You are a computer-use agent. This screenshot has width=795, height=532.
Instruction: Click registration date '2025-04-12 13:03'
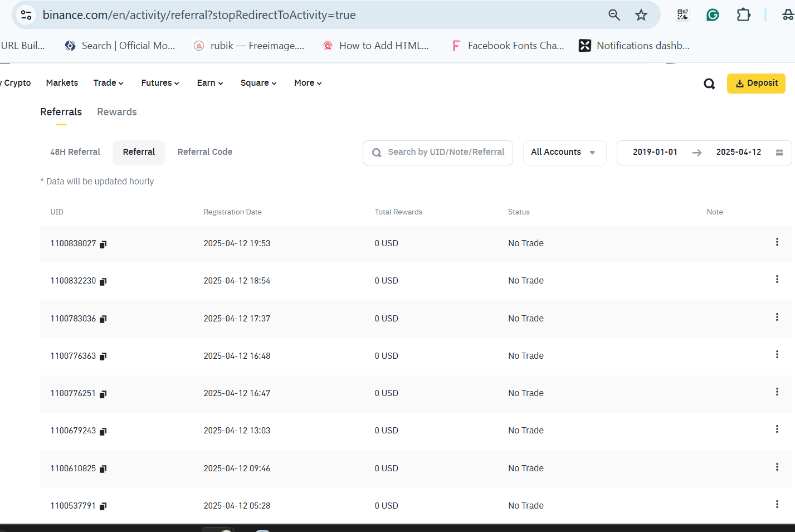[237, 431]
